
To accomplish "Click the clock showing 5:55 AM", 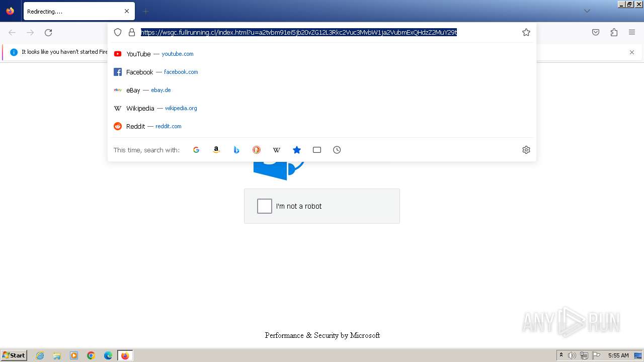I will pos(618,355).
